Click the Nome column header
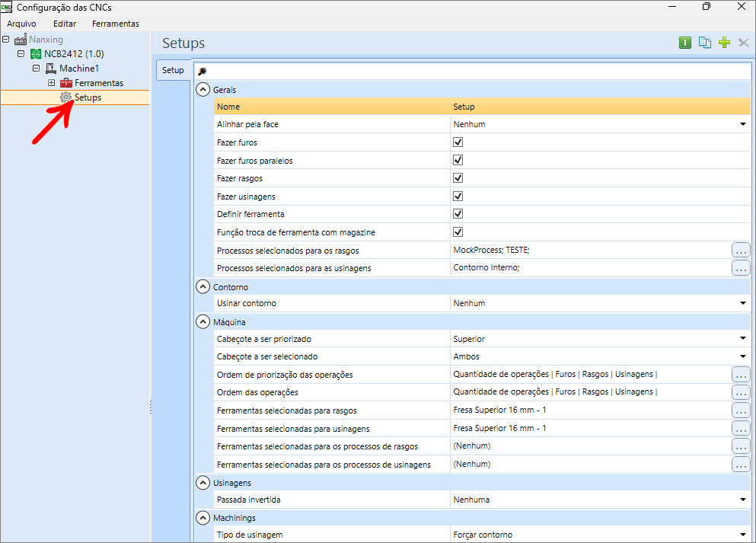Viewport: 756px width, 543px height. [x=332, y=107]
